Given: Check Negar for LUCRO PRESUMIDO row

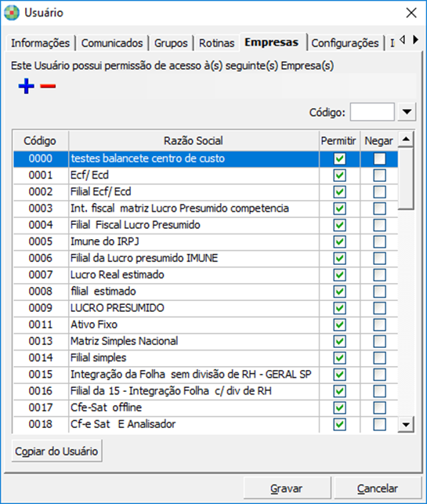Looking at the screenshot, I should (x=379, y=308).
